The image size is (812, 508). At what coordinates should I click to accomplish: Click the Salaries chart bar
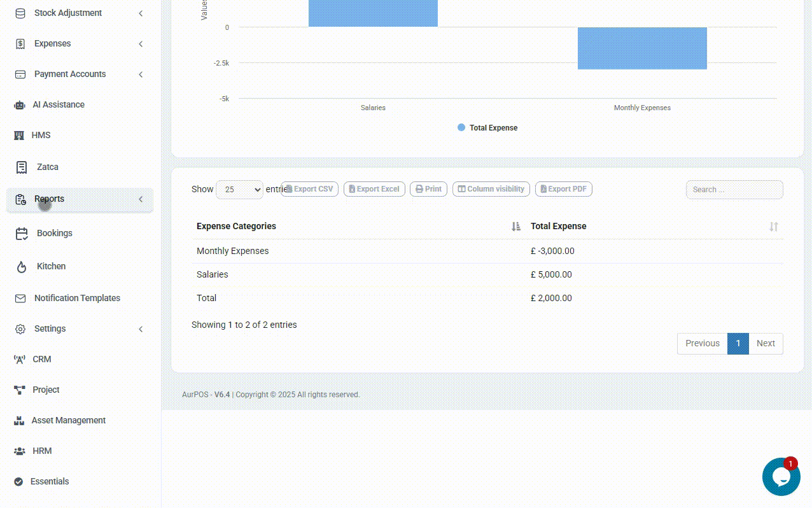coord(373,13)
